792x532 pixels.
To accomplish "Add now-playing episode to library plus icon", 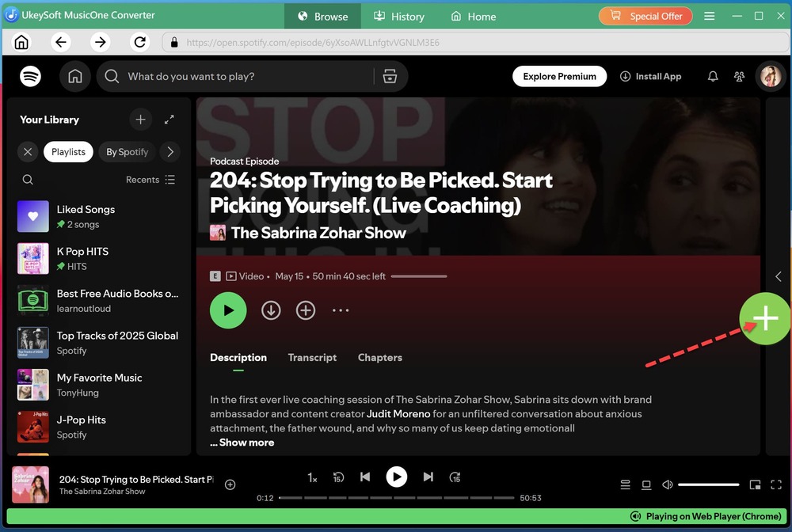I will pyautogui.click(x=230, y=484).
